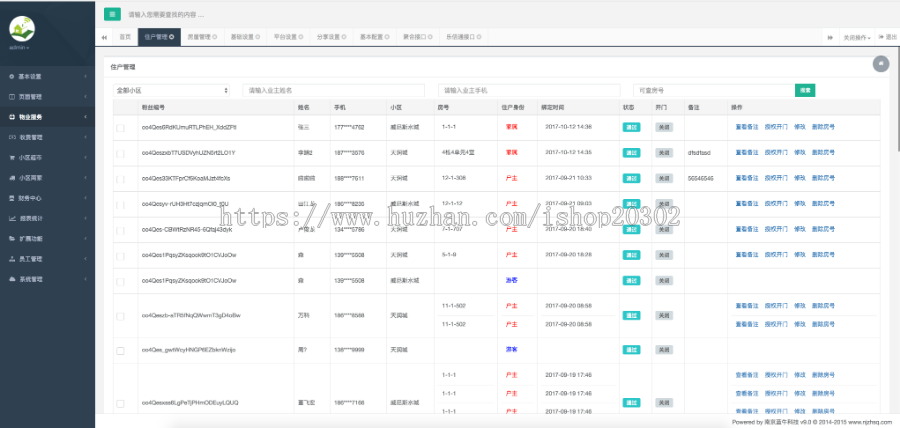Tick the checkbox for the 5-1-9 room row
900x428 pixels.
tap(120, 256)
